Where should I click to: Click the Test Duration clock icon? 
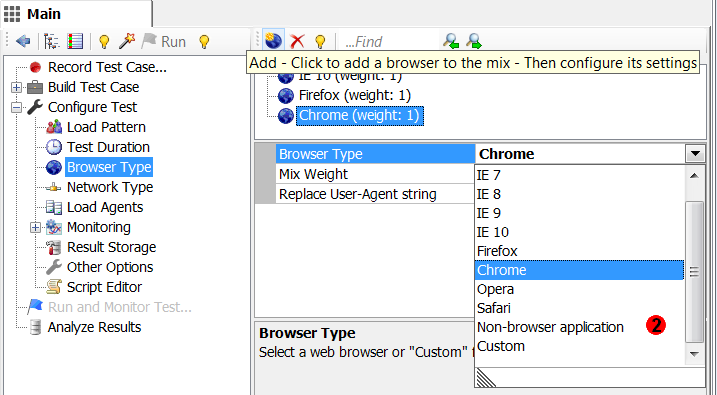[x=54, y=147]
